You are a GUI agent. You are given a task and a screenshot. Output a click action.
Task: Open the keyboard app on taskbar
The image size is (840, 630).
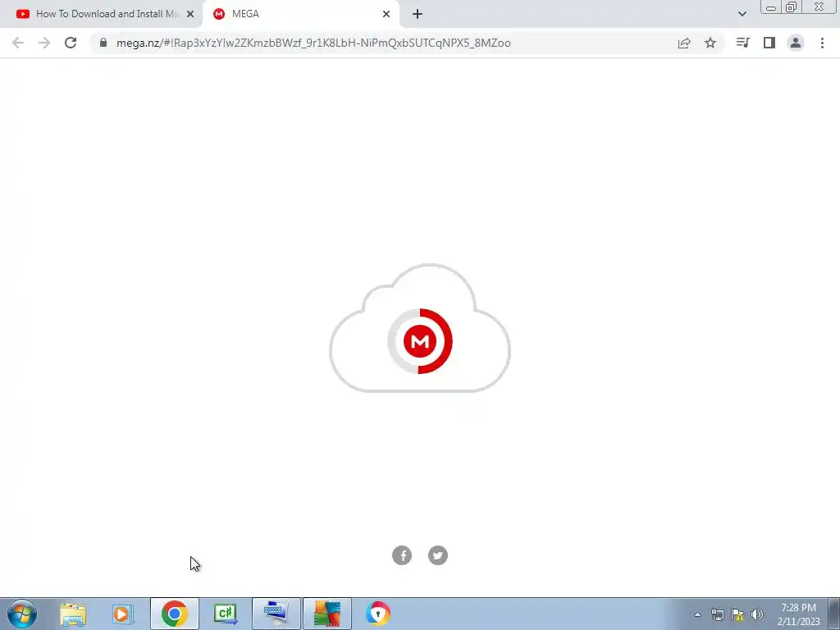(276, 614)
